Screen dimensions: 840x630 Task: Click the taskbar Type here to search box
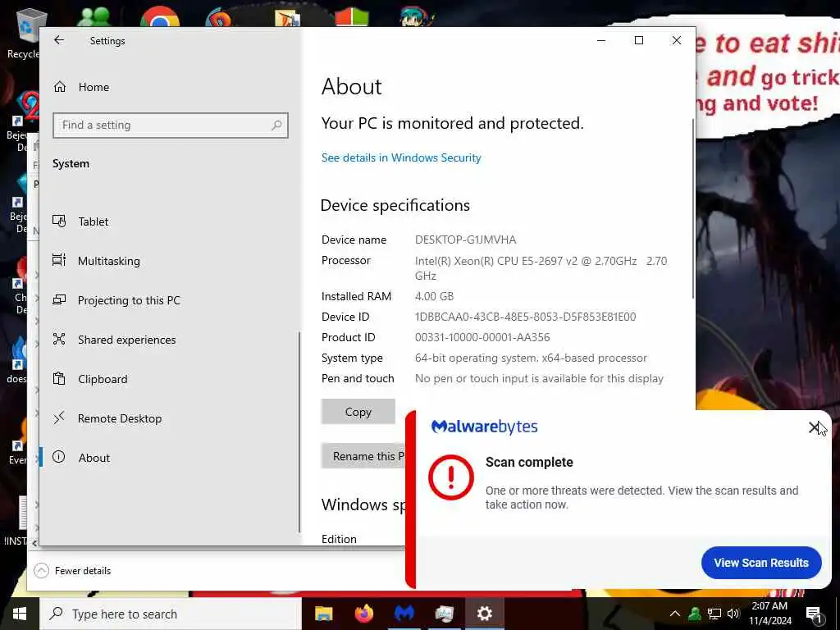coord(171,614)
